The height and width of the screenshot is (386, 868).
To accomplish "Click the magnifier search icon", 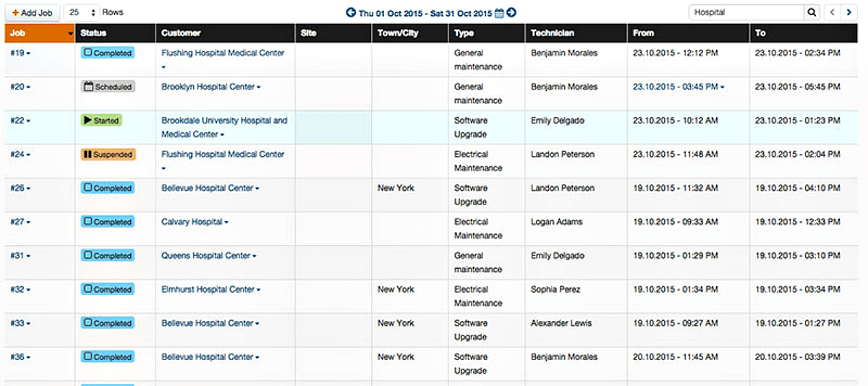I will 813,12.
